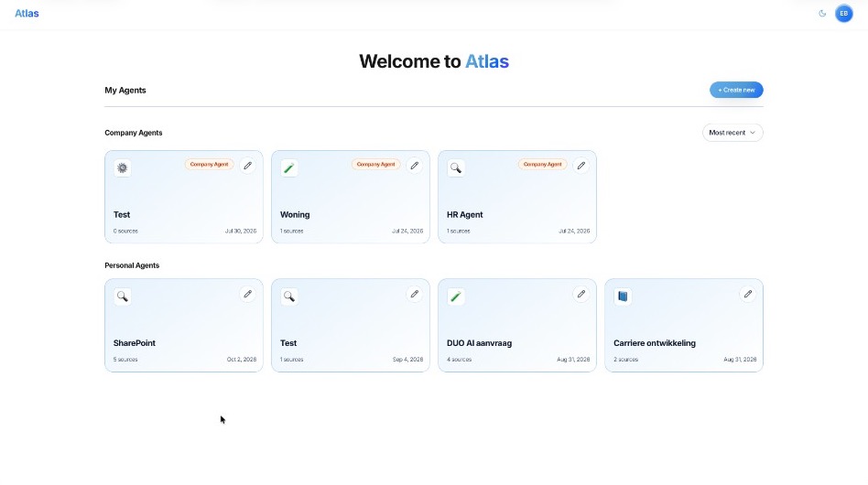The image size is (868, 485).
Task: Click the Company Agent badge on HR Agent card
Action: [x=542, y=164]
